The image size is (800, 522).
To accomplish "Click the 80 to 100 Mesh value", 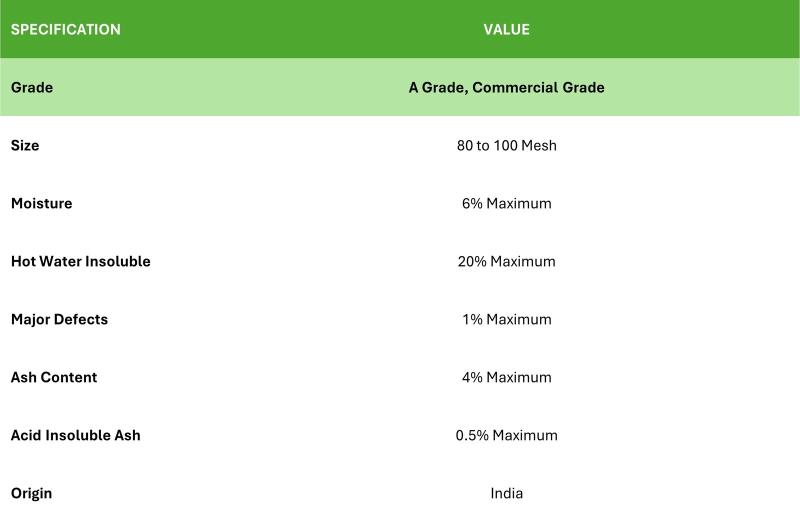I will click(x=507, y=145).
